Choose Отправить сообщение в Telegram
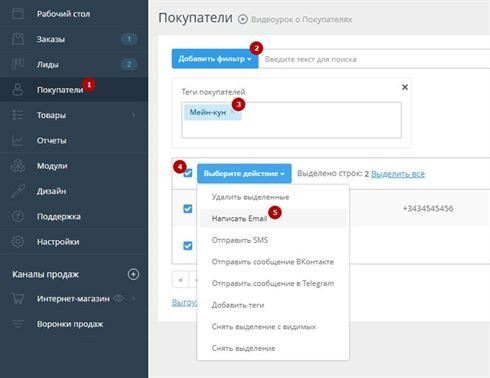This screenshot has height=378, width=490. [x=273, y=283]
